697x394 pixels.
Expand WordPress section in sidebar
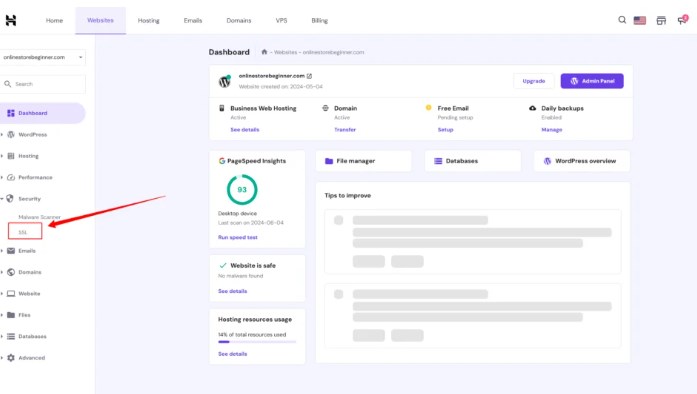click(x=28, y=134)
